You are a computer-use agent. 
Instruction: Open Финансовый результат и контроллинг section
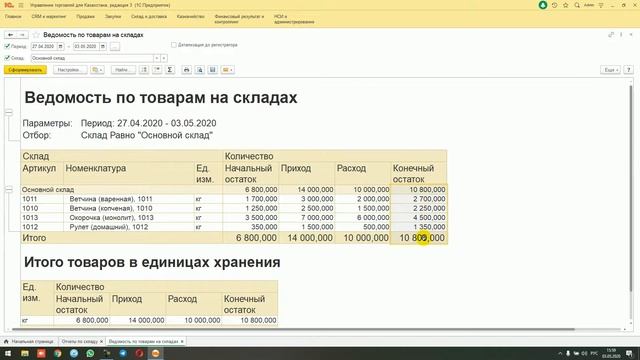[239, 19]
